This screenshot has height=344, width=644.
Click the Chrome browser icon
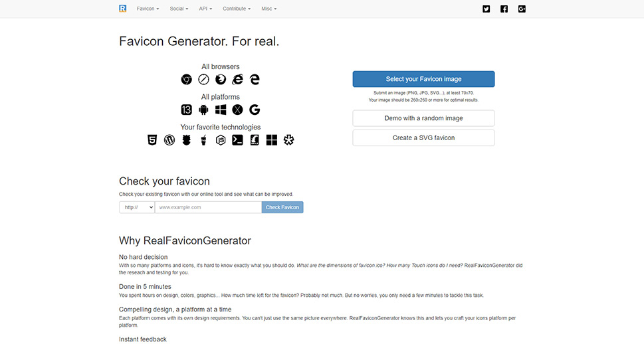coord(187,79)
